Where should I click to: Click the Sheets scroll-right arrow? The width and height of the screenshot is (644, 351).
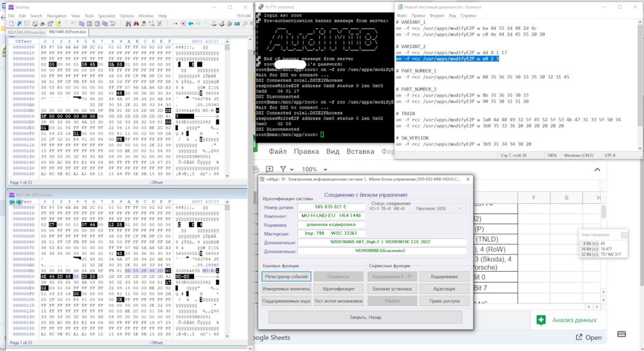click(597, 307)
